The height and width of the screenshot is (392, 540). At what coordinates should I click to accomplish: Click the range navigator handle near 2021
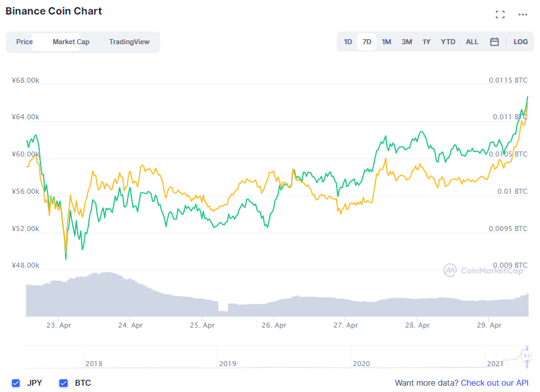[526, 355]
